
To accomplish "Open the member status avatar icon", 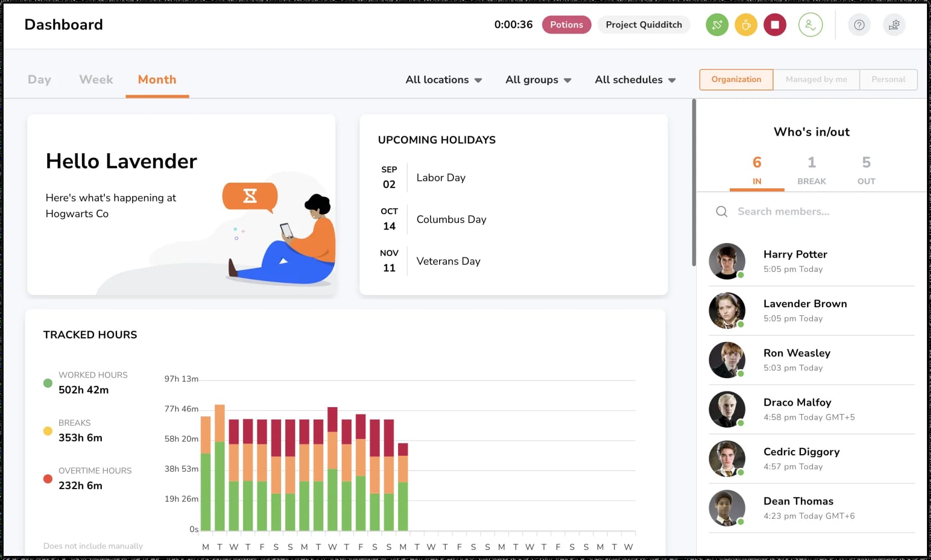I will tap(810, 24).
